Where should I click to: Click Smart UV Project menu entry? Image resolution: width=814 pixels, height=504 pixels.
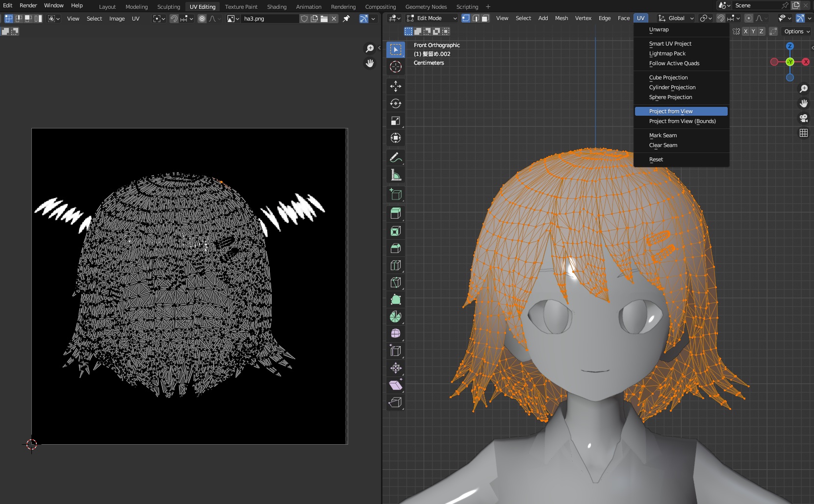[670, 44]
